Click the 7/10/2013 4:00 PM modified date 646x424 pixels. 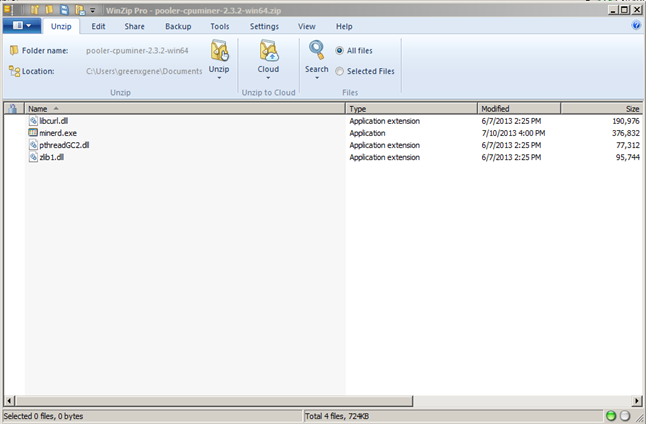pyautogui.click(x=513, y=133)
